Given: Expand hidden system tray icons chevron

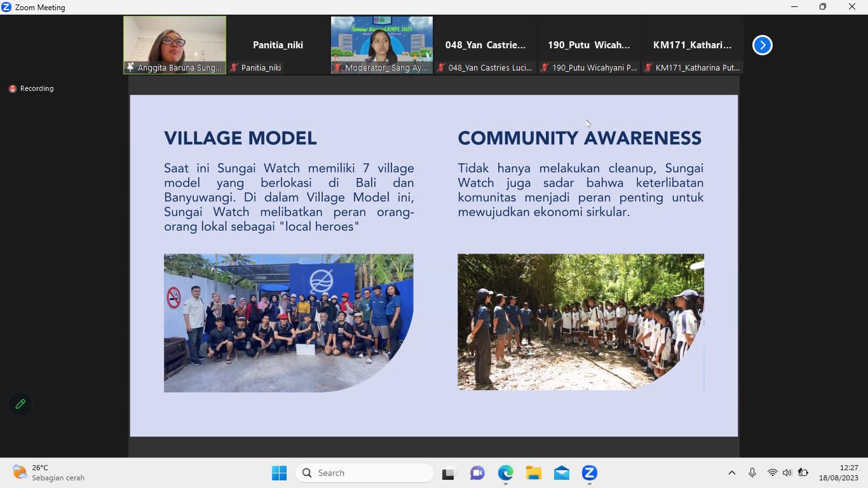Looking at the screenshot, I should [x=732, y=473].
